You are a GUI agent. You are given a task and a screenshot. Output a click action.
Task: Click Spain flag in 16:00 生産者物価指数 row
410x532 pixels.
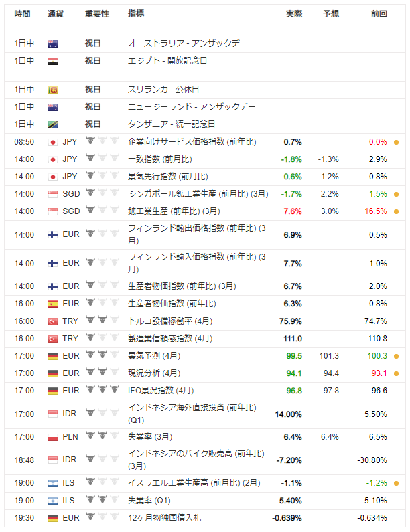tap(53, 304)
